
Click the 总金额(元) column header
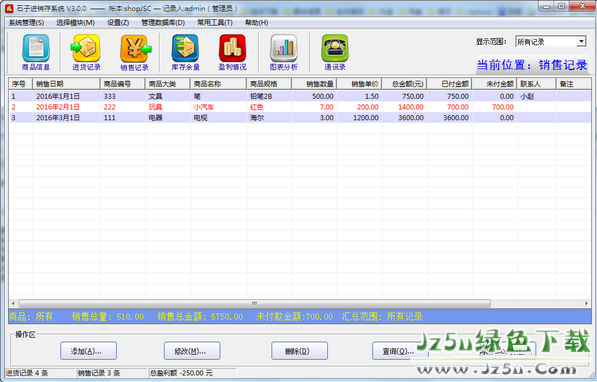(x=404, y=84)
